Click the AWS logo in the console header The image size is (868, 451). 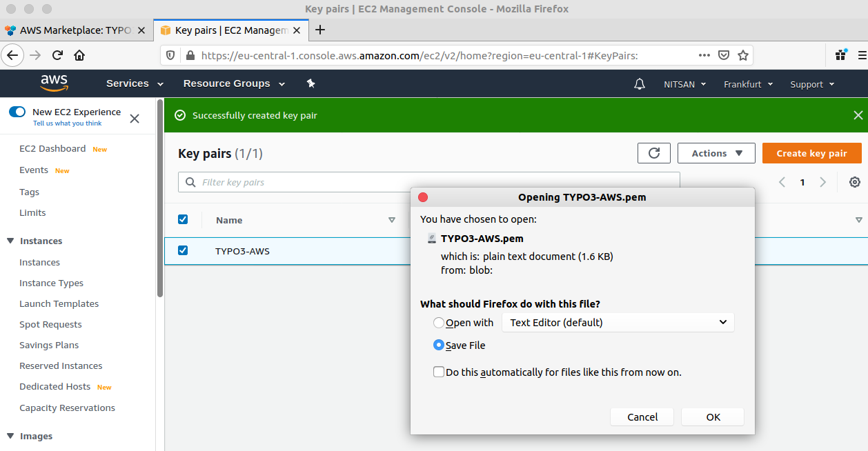click(55, 83)
